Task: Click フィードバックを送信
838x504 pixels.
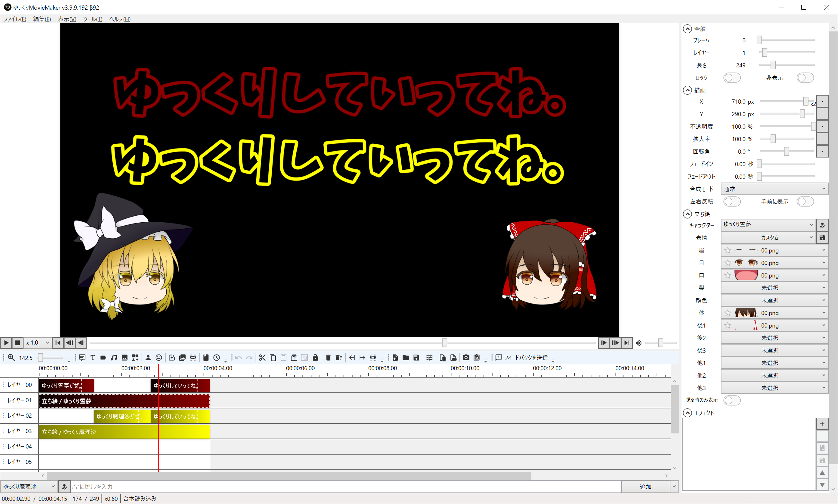Action: [522, 358]
